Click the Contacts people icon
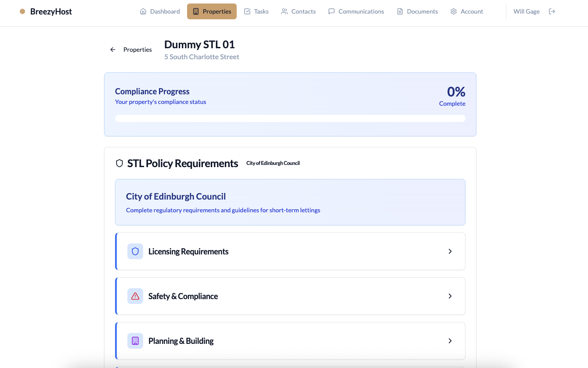This screenshot has height=368, width=588. click(x=285, y=11)
